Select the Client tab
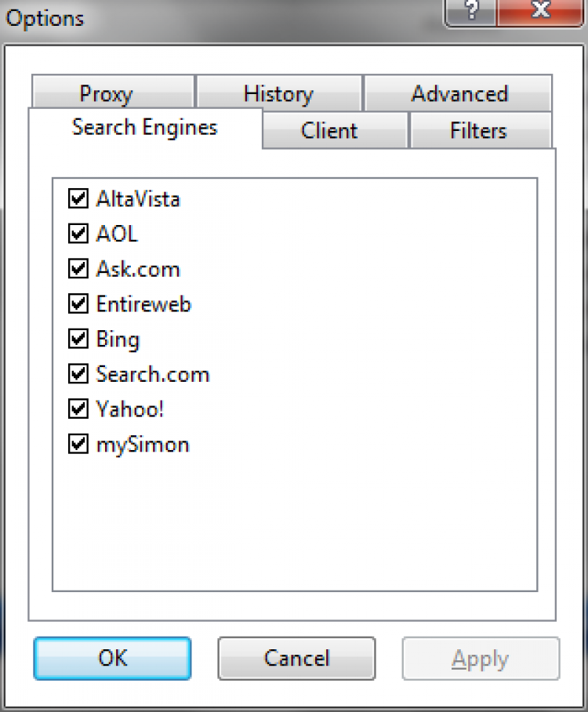 [x=329, y=131]
